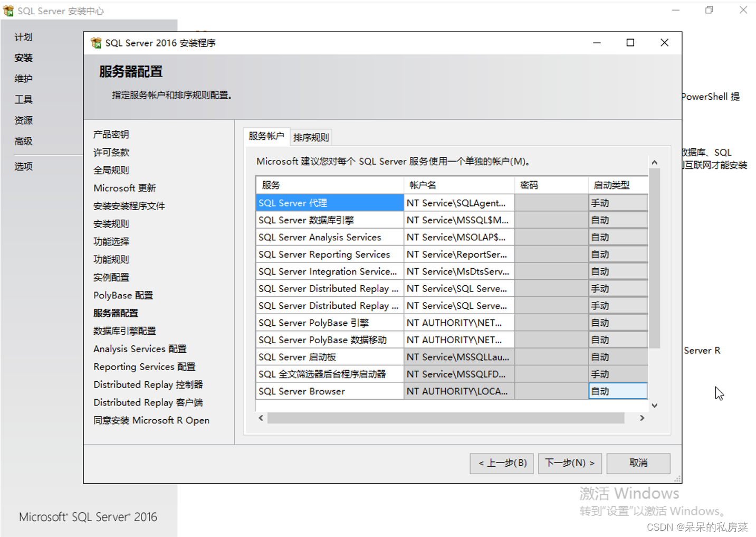Click account name NT Service\MsDtsServ cell
756x537 pixels.
pos(459,271)
